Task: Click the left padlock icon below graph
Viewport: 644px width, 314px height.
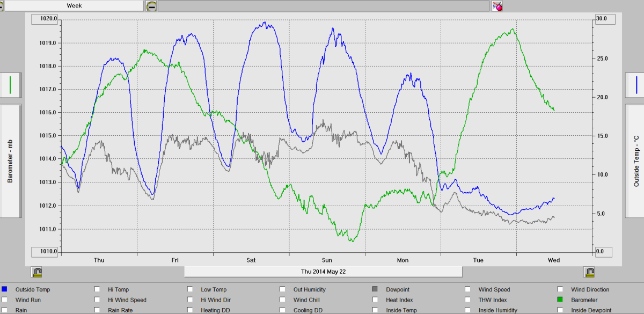Action: click(37, 272)
